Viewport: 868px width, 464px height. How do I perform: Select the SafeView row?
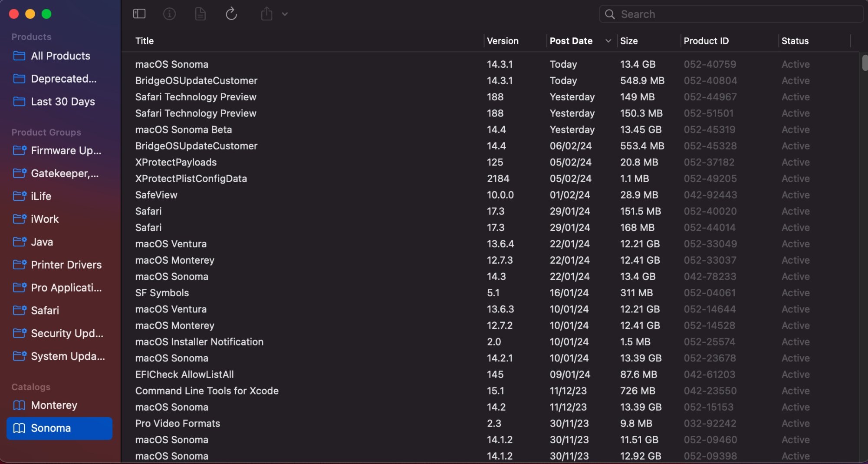point(490,195)
